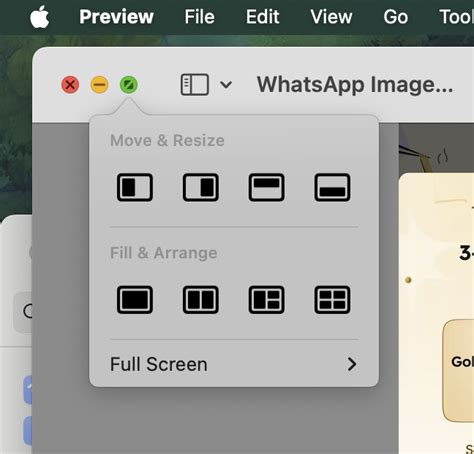Arrange two windows left and right
The height and width of the screenshot is (454, 474).
click(x=201, y=300)
